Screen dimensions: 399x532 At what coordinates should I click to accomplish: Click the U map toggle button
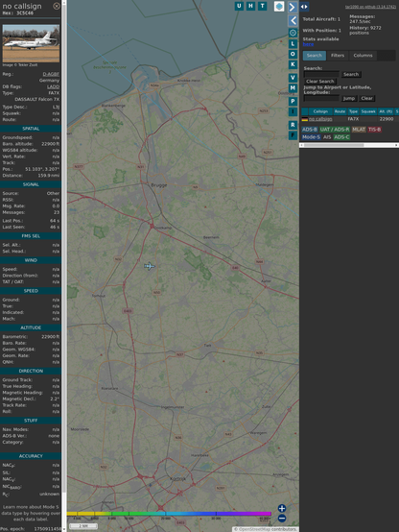point(239,6)
